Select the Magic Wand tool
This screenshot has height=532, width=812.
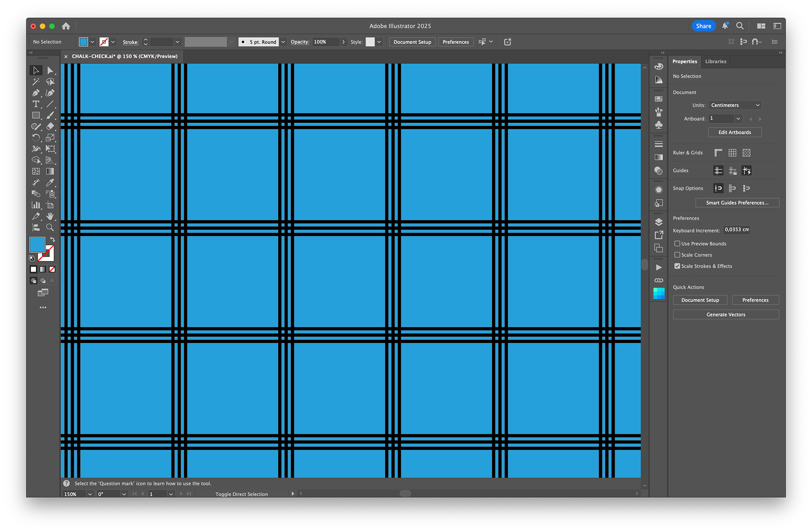tap(36, 82)
